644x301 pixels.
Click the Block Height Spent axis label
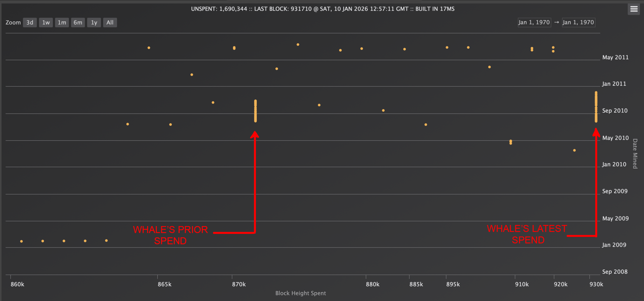(x=300, y=293)
